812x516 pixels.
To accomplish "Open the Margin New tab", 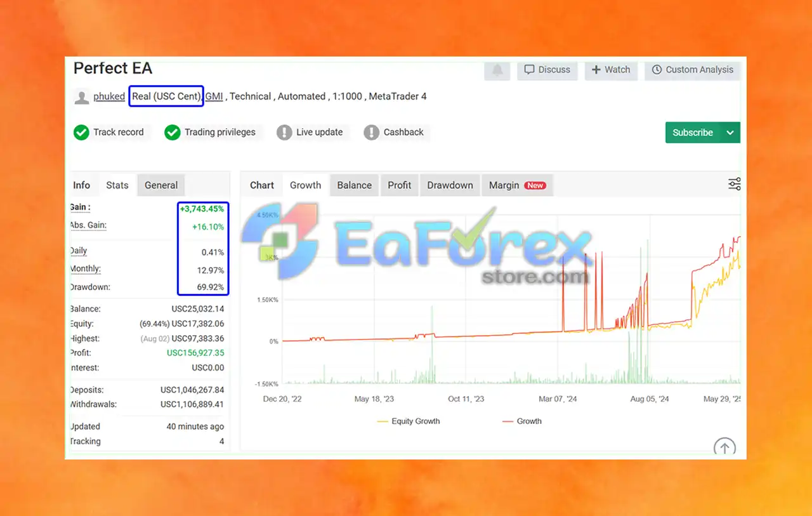I will click(x=517, y=185).
